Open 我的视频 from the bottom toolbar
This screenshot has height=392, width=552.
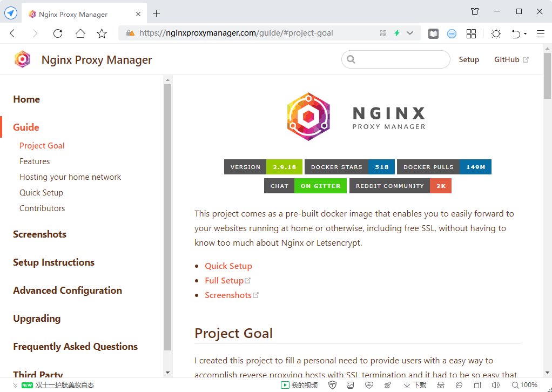click(x=299, y=384)
